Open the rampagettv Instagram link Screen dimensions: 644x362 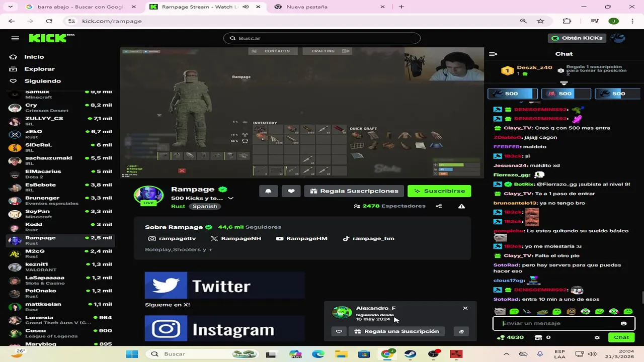coord(172,238)
